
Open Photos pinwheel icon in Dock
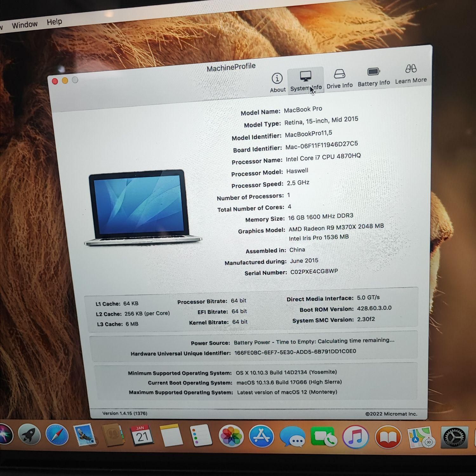click(x=231, y=436)
